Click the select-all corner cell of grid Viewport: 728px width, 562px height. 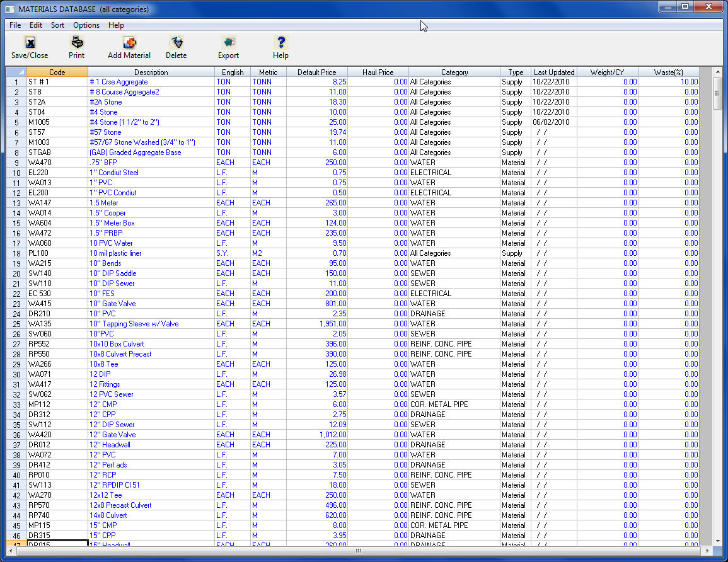[x=16, y=72]
